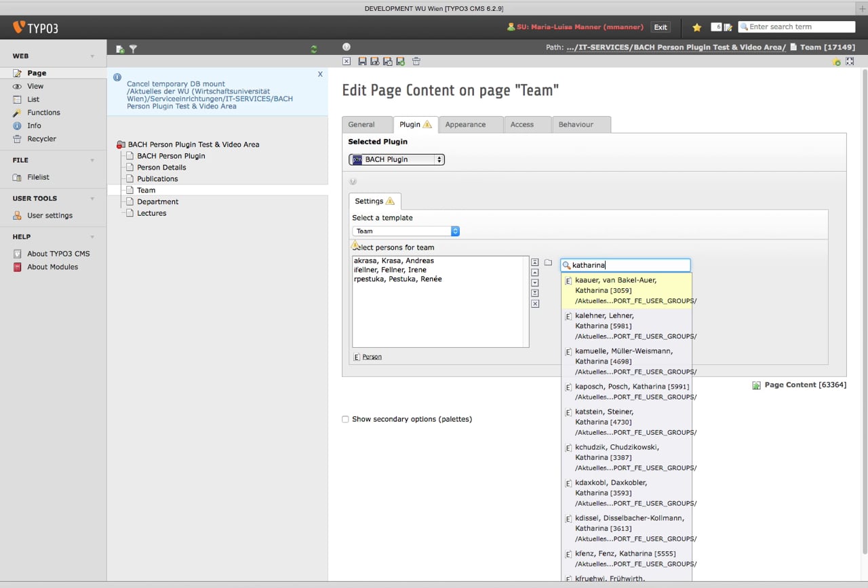Screen dimensions: 868x588
Task: Delete the record with the trash icon
Action: point(416,61)
